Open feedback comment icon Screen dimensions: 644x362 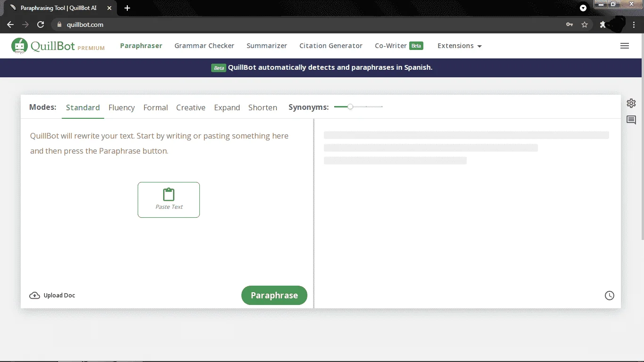pyautogui.click(x=631, y=120)
